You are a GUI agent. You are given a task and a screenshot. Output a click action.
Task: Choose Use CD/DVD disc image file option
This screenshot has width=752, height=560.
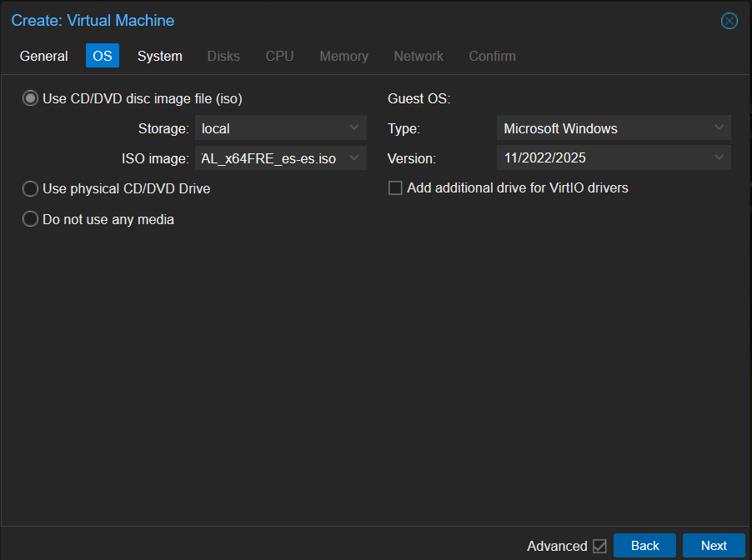(x=31, y=99)
